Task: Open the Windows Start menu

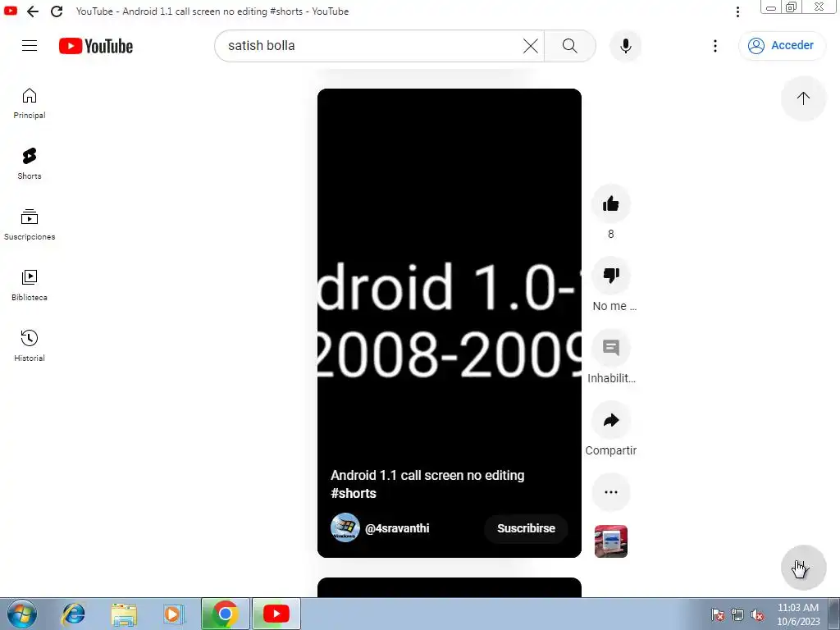Action: 21,614
